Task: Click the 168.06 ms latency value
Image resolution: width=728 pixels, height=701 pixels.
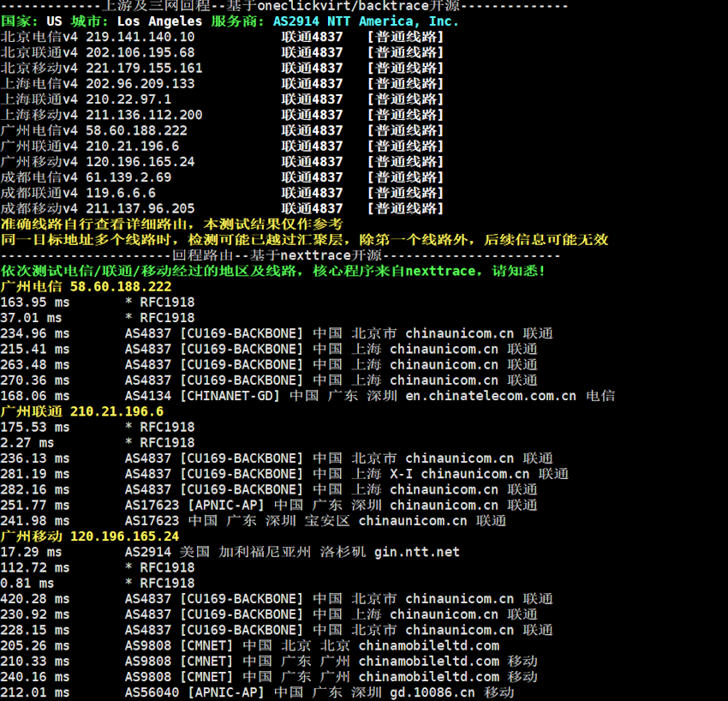Action: point(35,396)
